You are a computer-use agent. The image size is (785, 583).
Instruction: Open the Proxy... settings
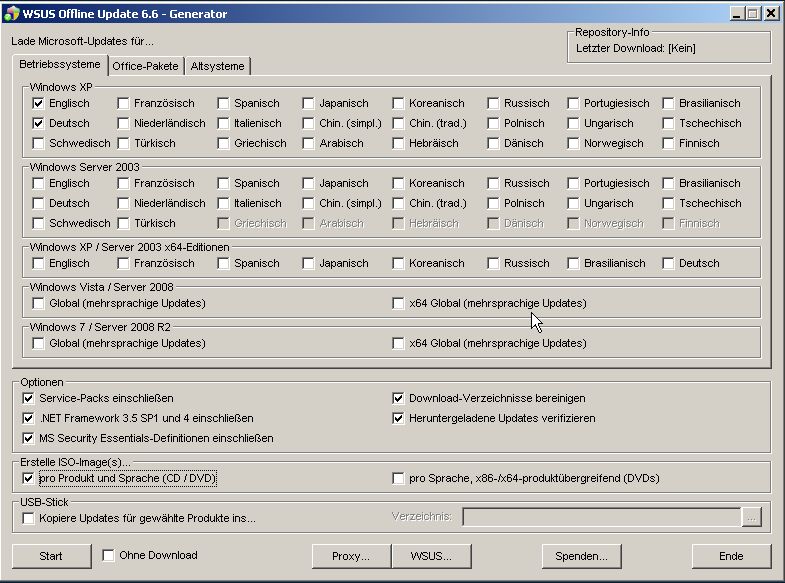tap(350, 556)
